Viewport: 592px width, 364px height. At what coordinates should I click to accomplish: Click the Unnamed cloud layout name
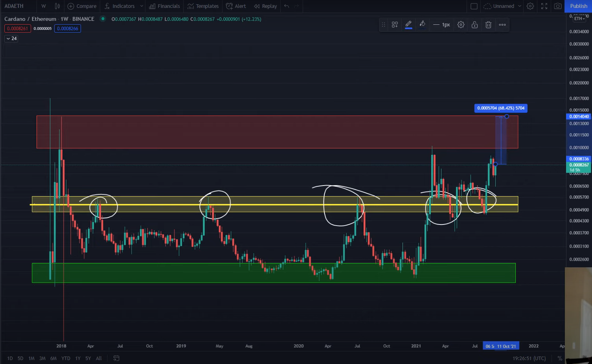(499, 6)
